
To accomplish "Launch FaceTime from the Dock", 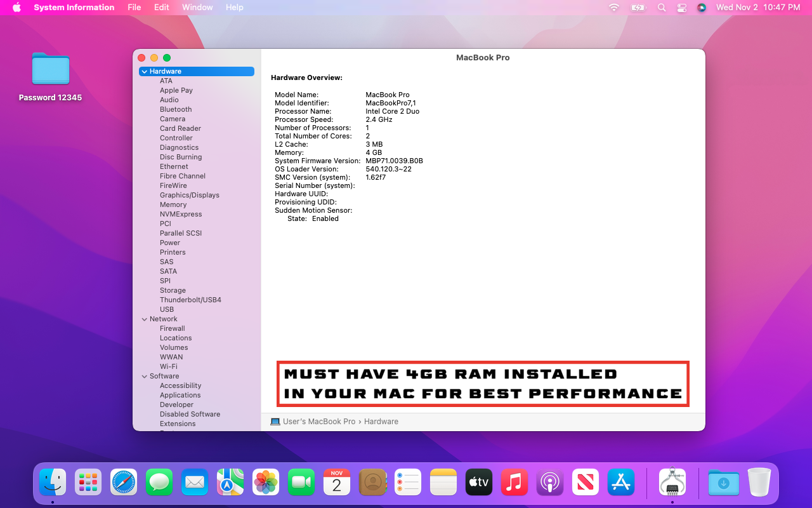I will [301, 482].
